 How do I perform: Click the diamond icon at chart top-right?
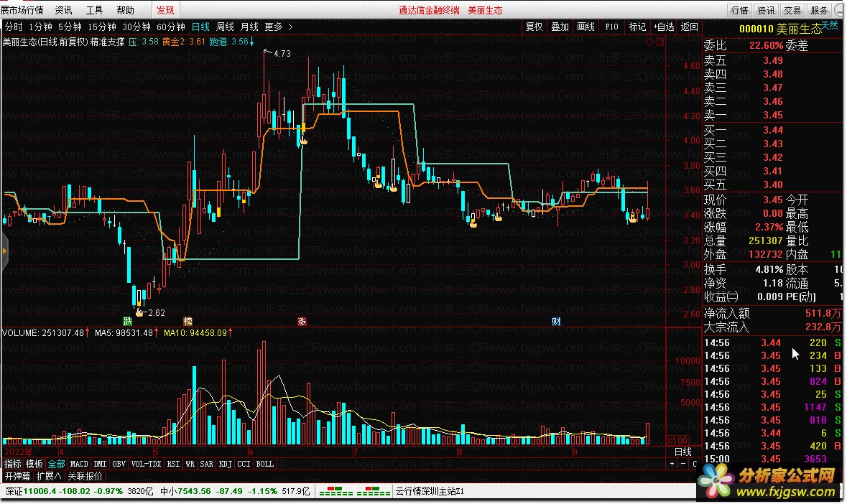[650, 42]
